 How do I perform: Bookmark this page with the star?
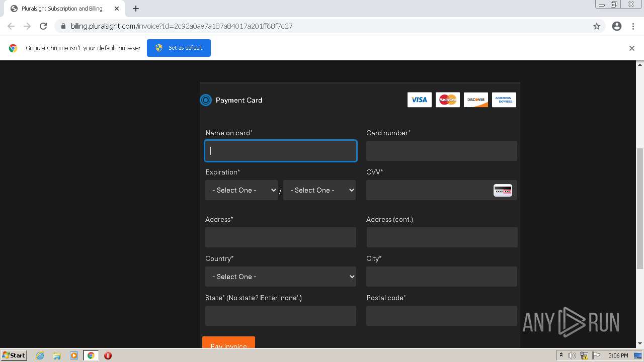pos(597,26)
